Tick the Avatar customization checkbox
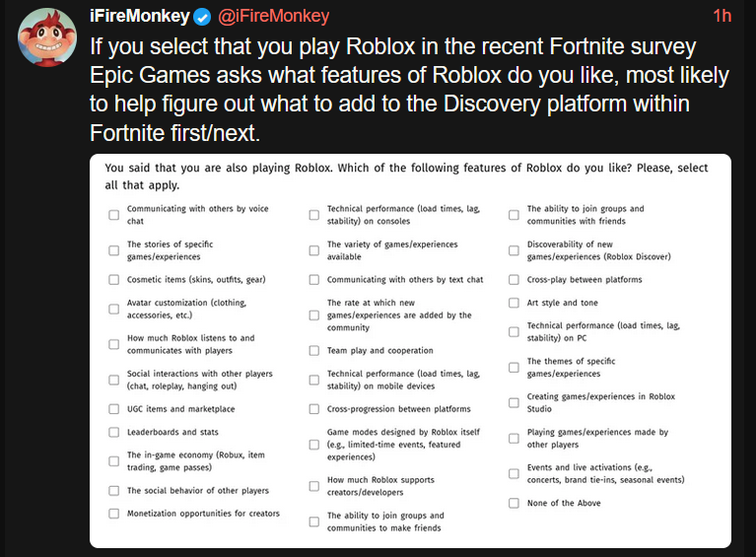 114,309
